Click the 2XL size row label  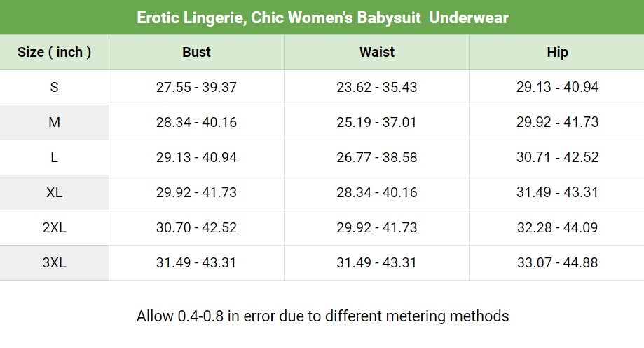(x=54, y=228)
